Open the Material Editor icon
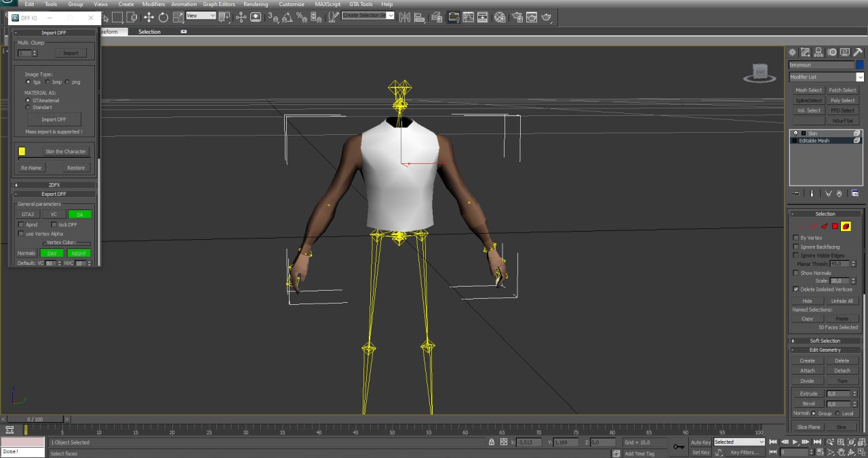Viewport: 868px width, 458px height. point(500,18)
